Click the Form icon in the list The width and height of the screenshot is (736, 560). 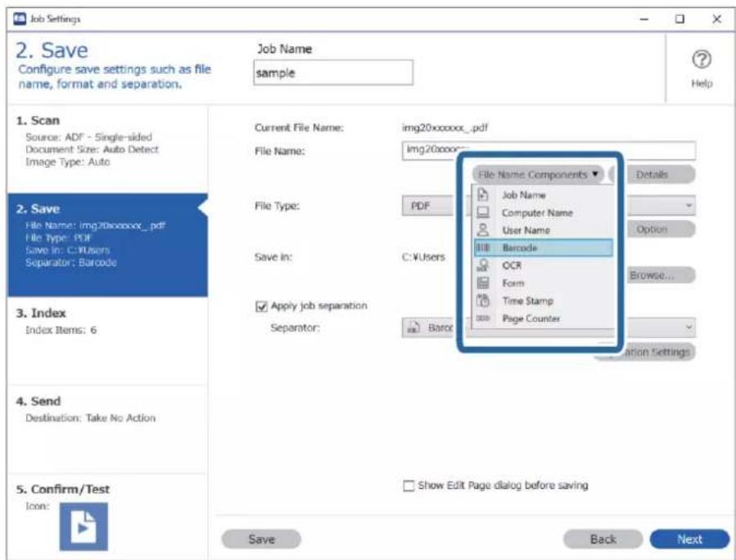[483, 283]
